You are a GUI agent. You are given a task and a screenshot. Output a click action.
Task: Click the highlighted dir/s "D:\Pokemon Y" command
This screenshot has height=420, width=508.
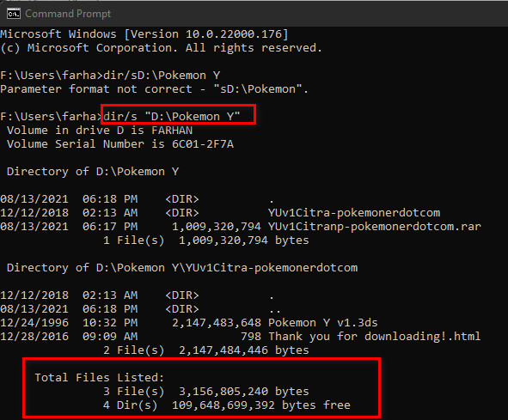(x=172, y=117)
